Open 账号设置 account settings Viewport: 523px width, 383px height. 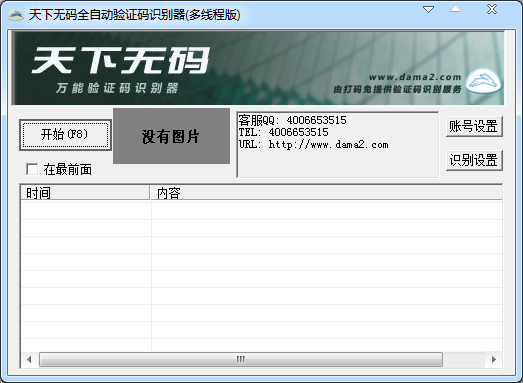tap(474, 126)
